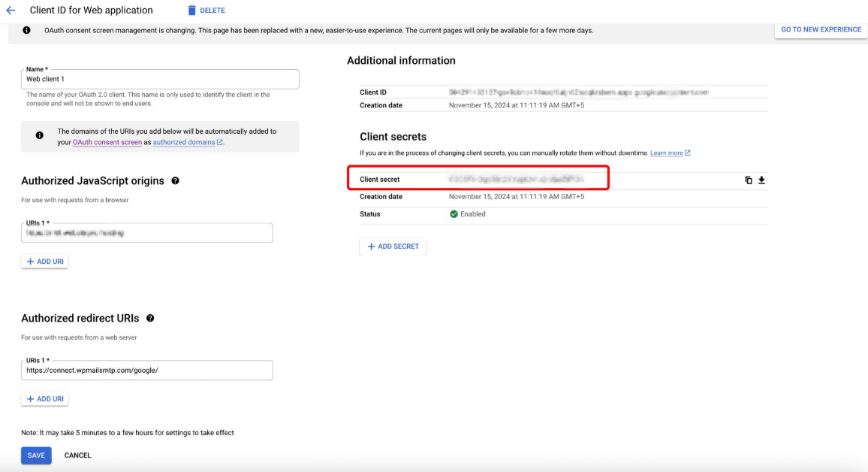
Task: Add URI under Authorized redirect URIs
Action: (x=45, y=399)
